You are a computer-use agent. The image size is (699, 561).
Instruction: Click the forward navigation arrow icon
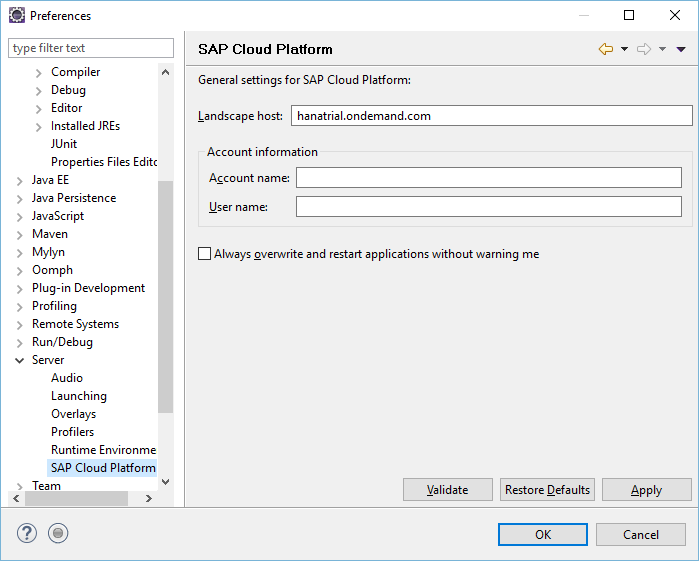(x=644, y=49)
